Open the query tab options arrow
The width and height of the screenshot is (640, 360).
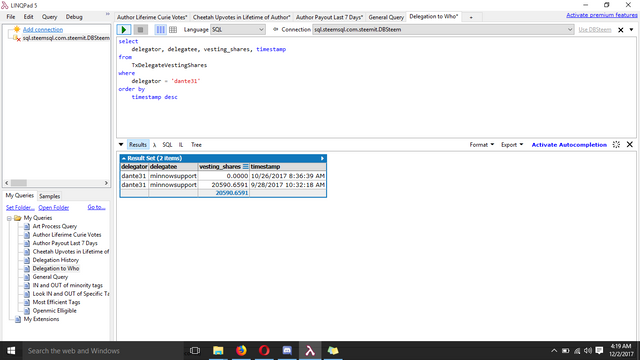pos(631,30)
